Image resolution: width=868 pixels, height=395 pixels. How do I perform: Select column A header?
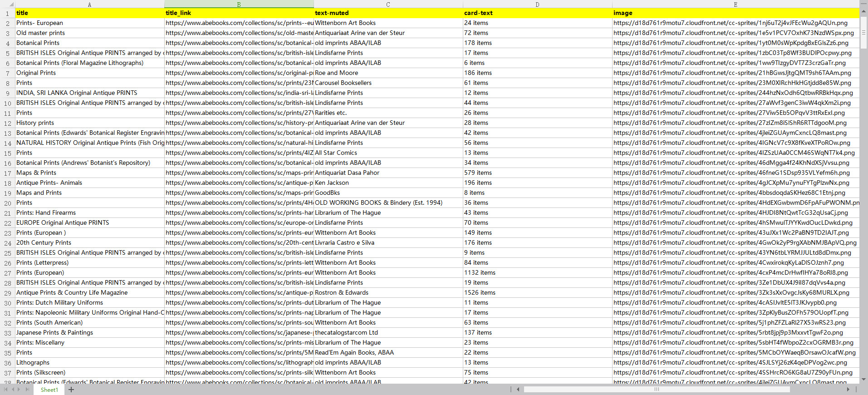click(89, 5)
